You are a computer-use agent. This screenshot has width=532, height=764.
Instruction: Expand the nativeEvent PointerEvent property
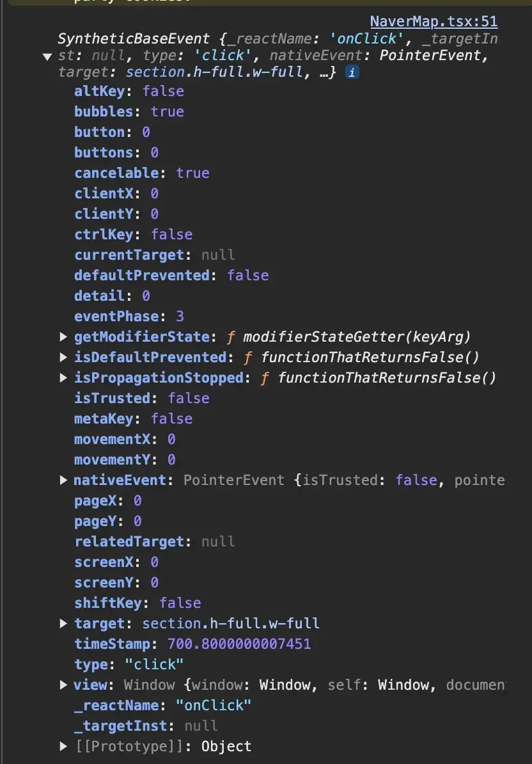coord(63,480)
